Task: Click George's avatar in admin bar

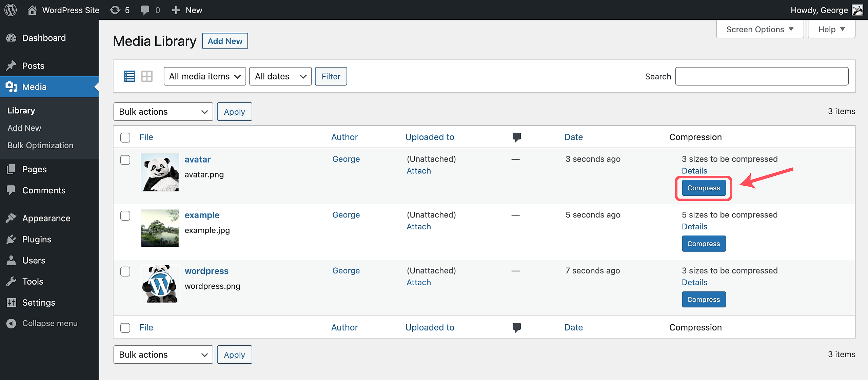Action: pos(858,10)
